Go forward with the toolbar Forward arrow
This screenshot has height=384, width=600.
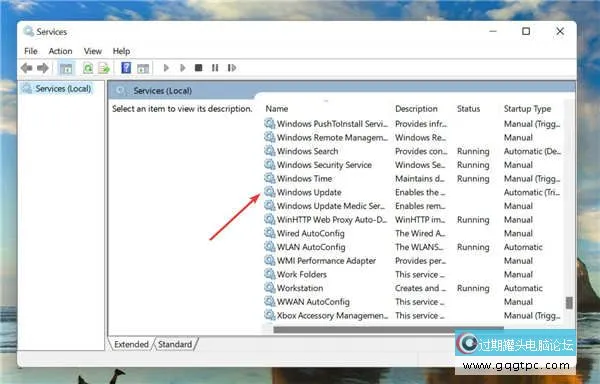pos(42,68)
